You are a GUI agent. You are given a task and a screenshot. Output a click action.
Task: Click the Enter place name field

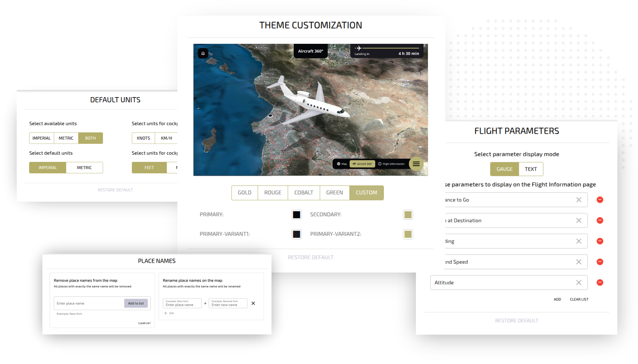coord(88,303)
